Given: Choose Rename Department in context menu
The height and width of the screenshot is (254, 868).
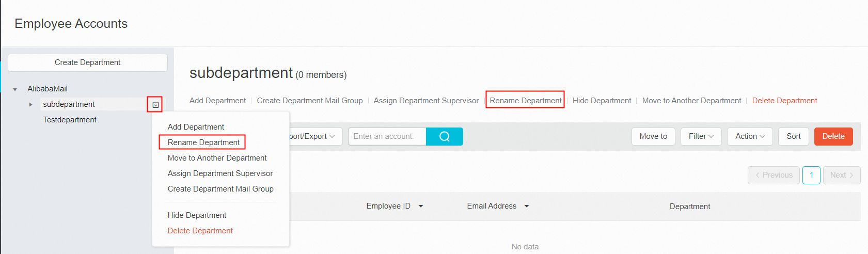Looking at the screenshot, I should point(203,142).
